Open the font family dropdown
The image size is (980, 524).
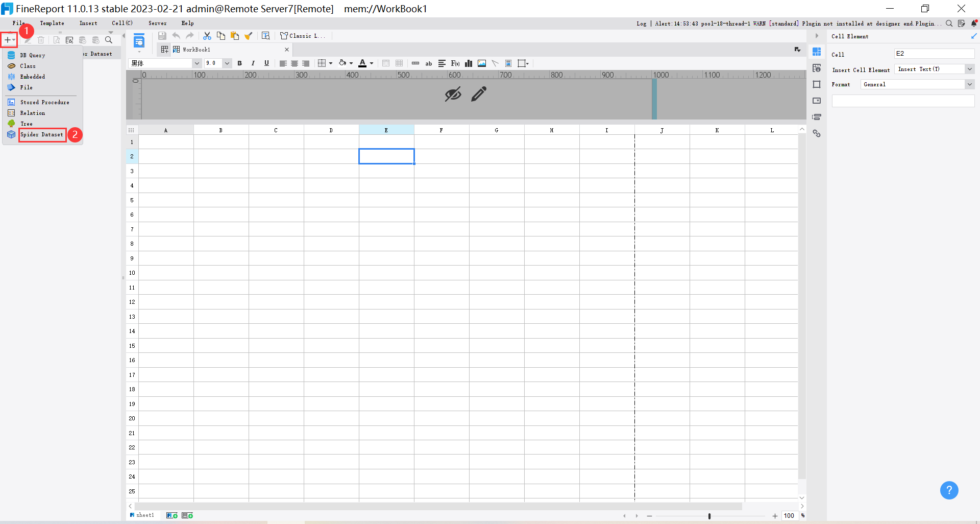(x=197, y=63)
